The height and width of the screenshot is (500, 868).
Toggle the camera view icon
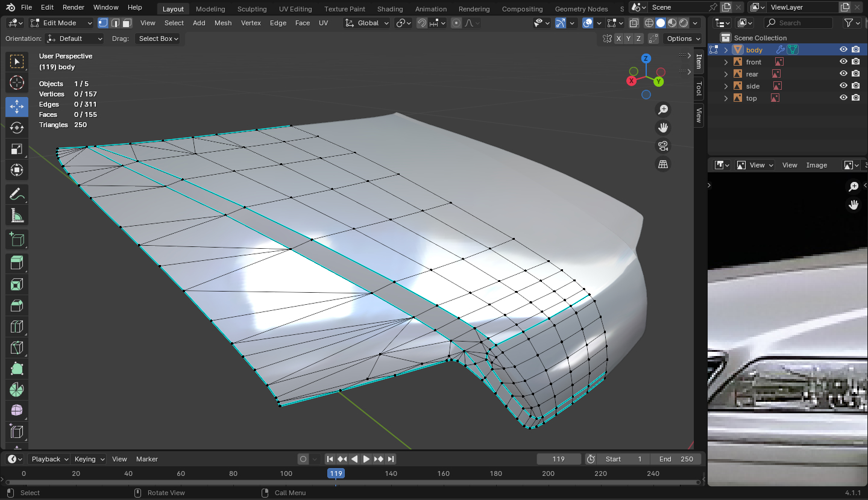pyautogui.click(x=663, y=146)
